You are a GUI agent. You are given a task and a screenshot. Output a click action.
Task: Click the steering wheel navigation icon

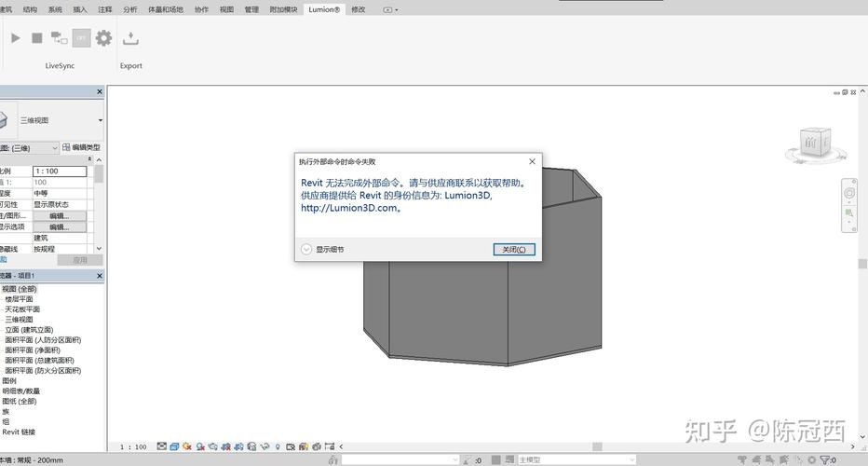pyautogui.click(x=849, y=193)
